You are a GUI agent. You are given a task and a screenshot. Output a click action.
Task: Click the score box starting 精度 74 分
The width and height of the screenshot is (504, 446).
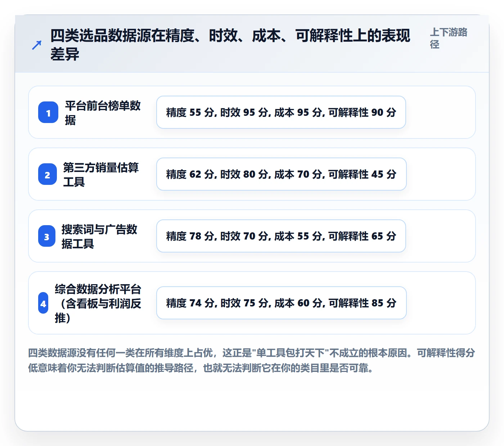tap(282, 303)
